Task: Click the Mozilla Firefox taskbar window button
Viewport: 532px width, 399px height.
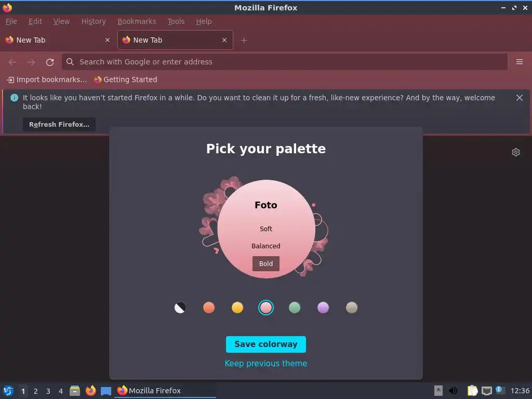Action: [x=166, y=391]
